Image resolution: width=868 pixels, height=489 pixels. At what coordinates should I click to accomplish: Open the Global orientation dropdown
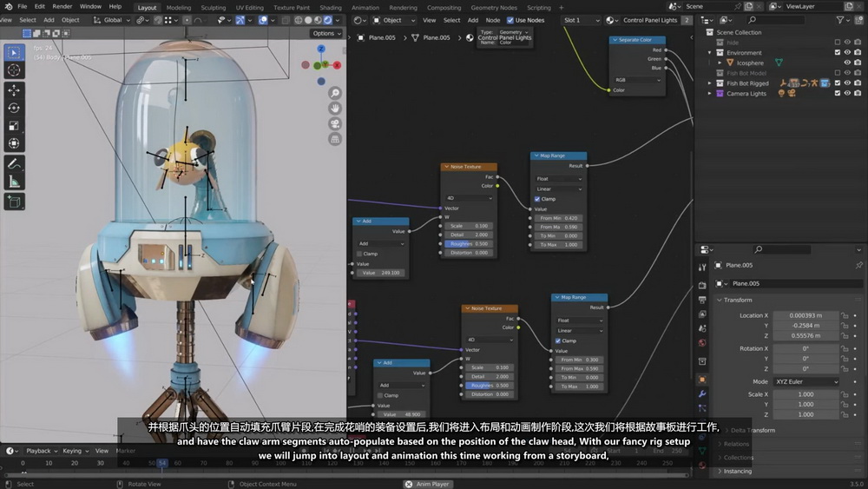click(112, 20)
